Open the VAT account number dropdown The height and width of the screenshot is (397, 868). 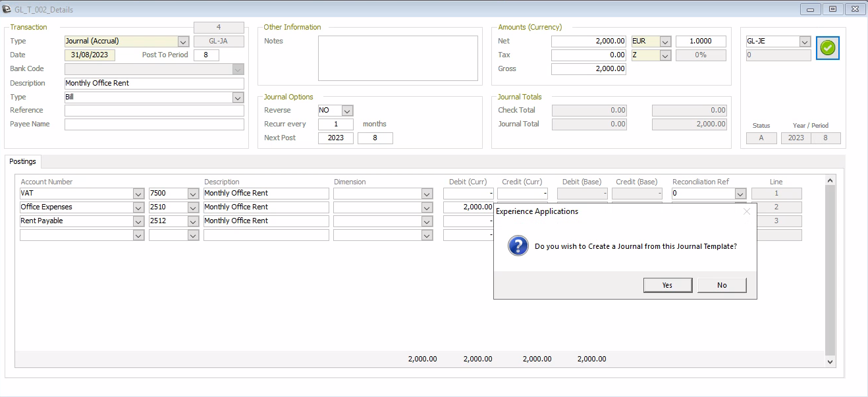pos(138,193)
